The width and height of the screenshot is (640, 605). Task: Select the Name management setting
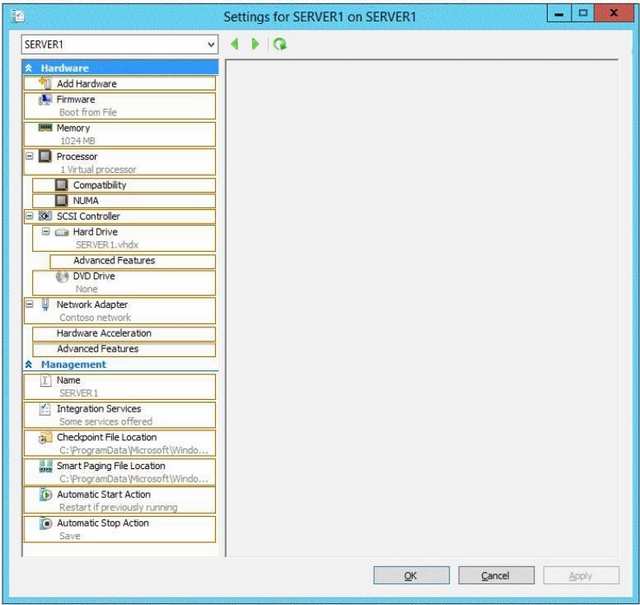coord(120,387)
